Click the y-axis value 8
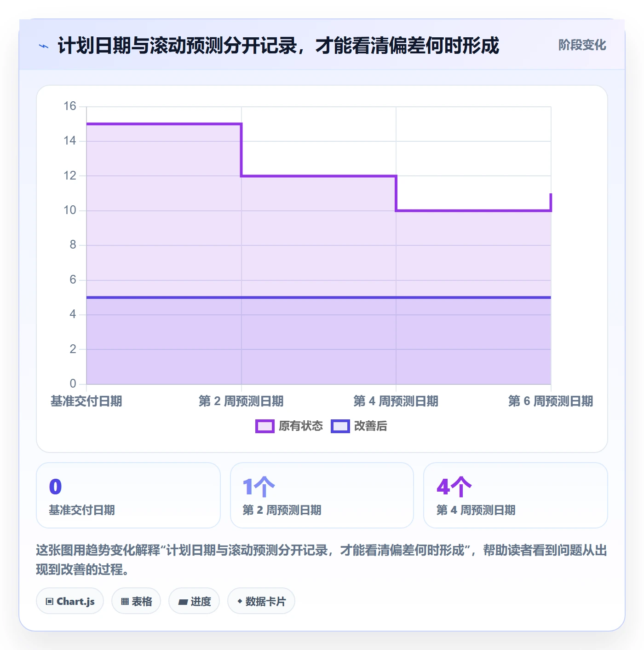The height and width of the screenshot is (650, 644). click(73, 245)
